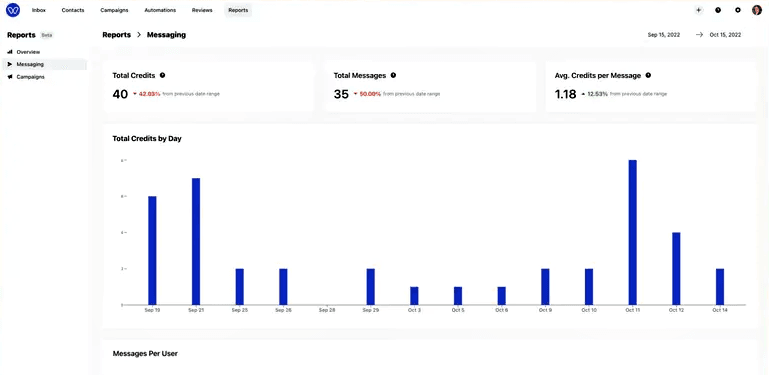
Task: Click the 50.00% decrease indicator
Action: click(367, 94)
